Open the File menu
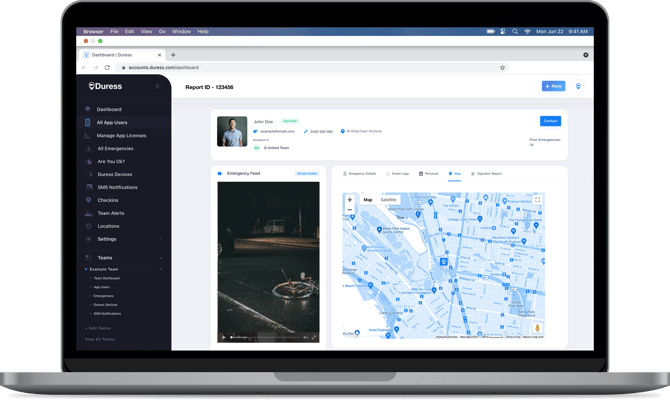Screen dimensions: 670x401 (x=114, y=31)
